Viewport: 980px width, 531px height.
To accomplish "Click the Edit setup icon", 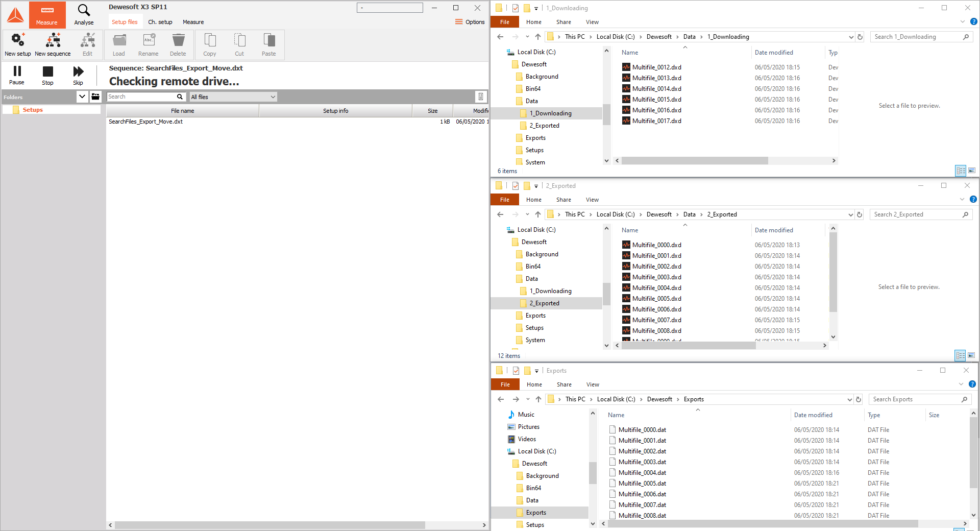I will (x=88, y=44).
